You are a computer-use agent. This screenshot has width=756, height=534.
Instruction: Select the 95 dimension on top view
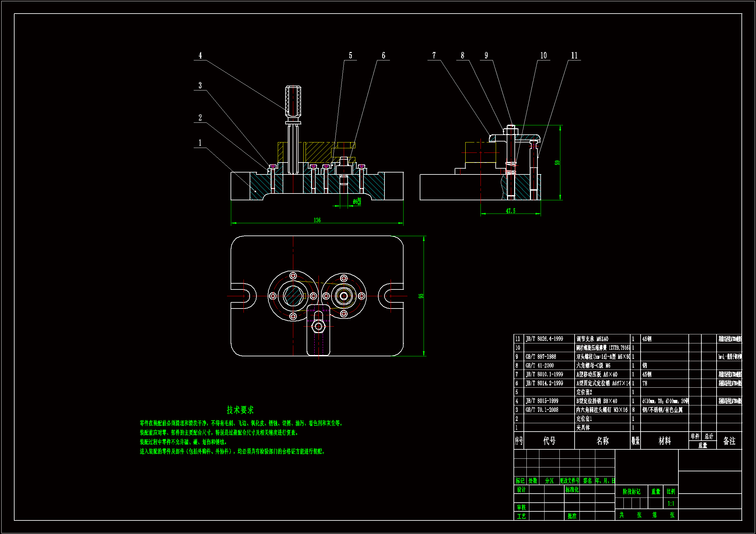tap(421, 296)
